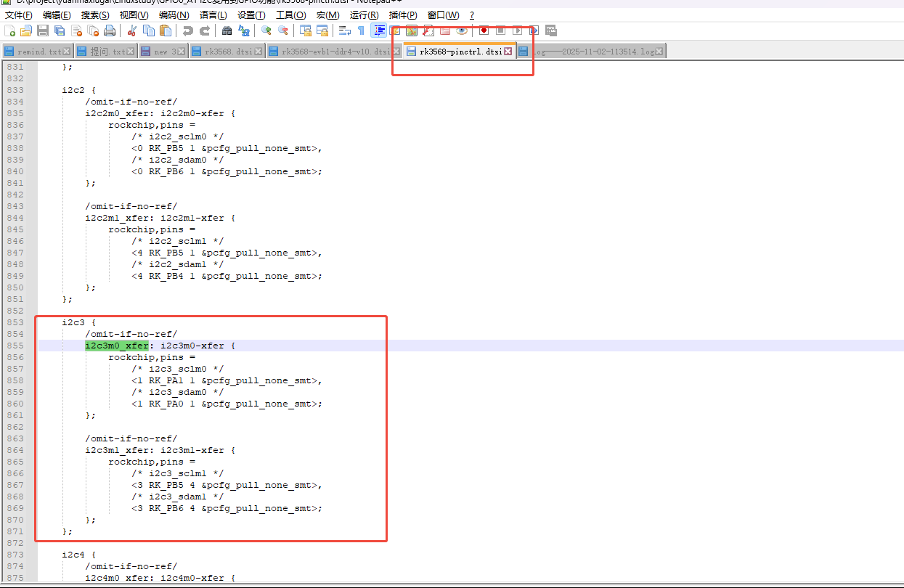Print the document via printer icon
This screenshot has height=588, width=904.
[x=110, y=30]
